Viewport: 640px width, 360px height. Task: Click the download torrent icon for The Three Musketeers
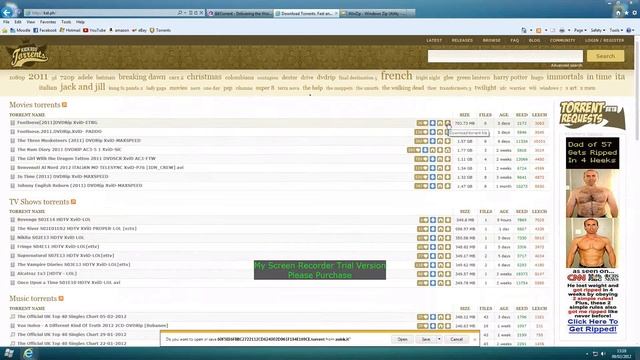448,141
